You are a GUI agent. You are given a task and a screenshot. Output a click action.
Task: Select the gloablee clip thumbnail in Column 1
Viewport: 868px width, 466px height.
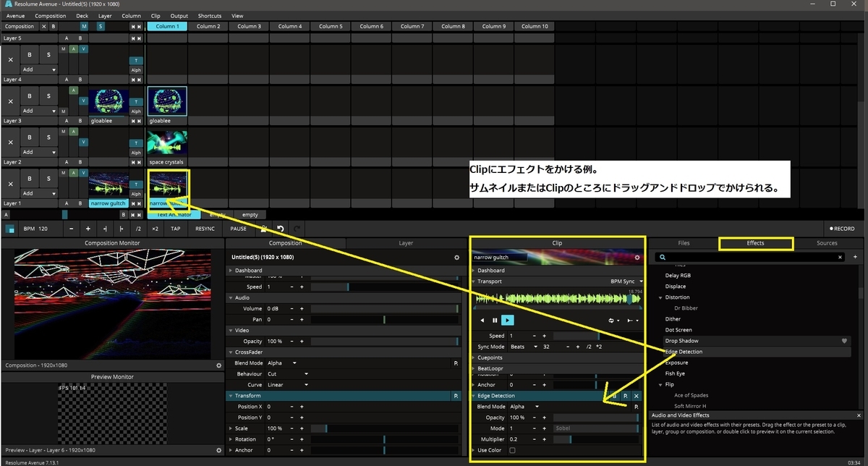pos(167,101)
